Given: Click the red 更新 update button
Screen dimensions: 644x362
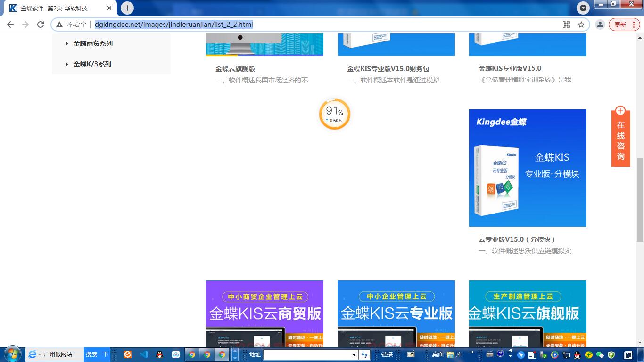Looking at the screenshot, I should (623, 25).
